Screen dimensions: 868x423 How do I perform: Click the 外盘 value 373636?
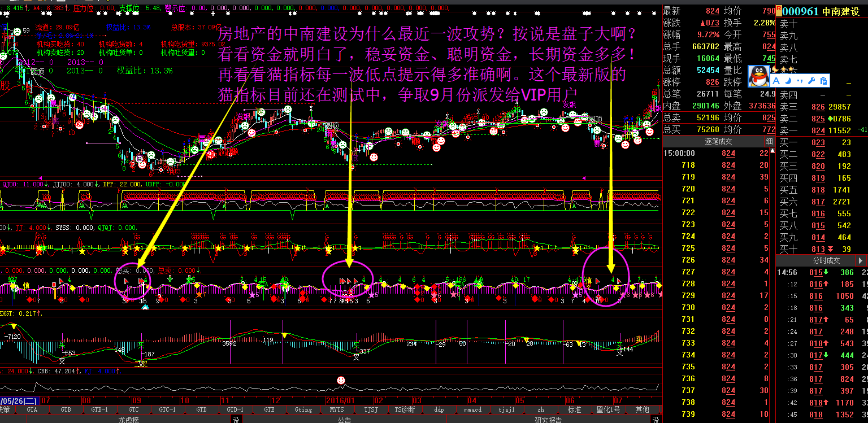[x=762, y=106]
